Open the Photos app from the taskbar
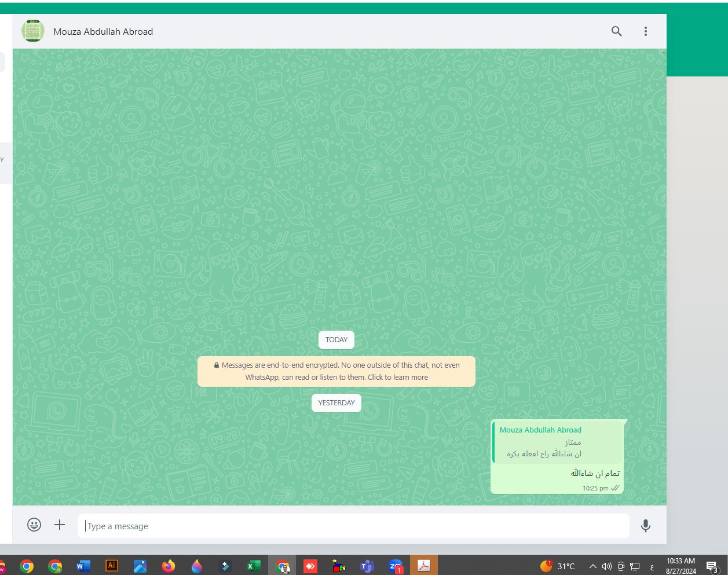 click(140, 566)
